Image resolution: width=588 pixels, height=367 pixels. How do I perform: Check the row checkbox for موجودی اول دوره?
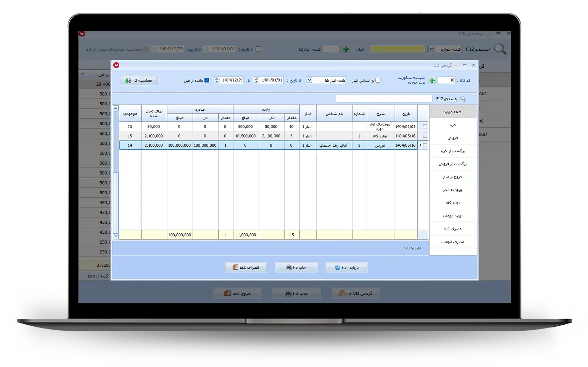tap(425, 126)
